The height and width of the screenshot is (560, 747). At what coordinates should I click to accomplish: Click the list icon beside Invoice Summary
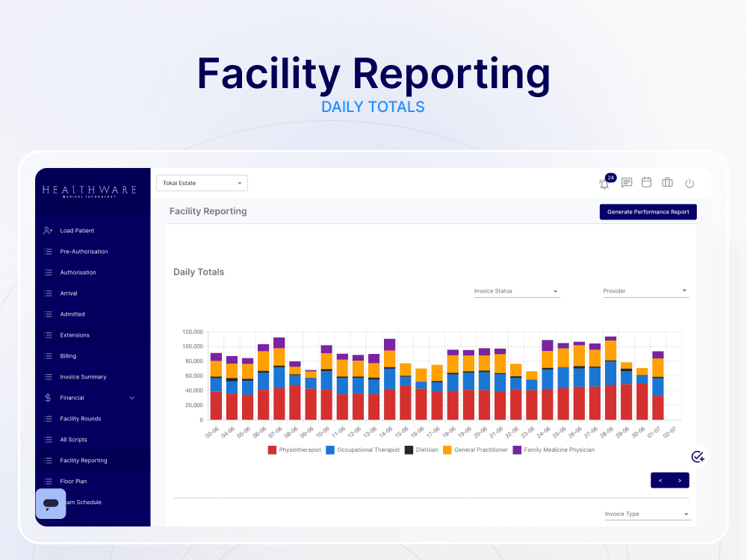point(48,376)
